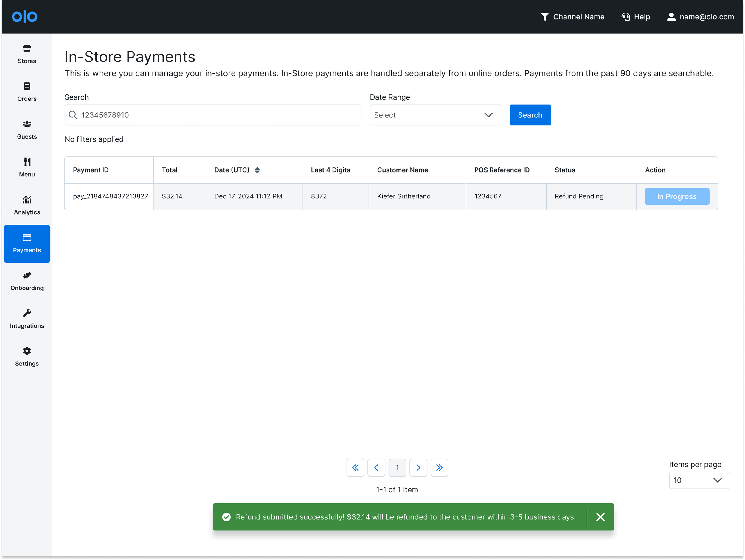Image resolution: width=745 pixels, height=560 pixels.
Task: Open Stores section in sidebar
Action: [27, 54]
